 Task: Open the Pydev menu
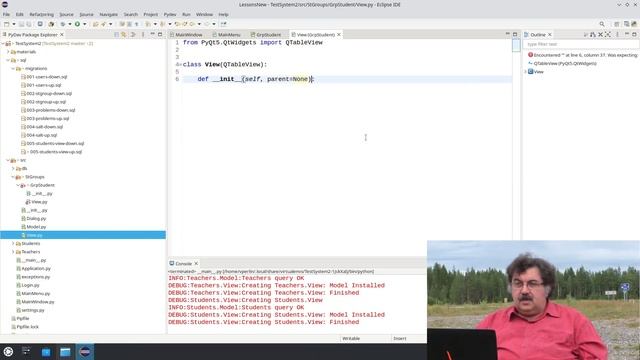coord(170,14)
